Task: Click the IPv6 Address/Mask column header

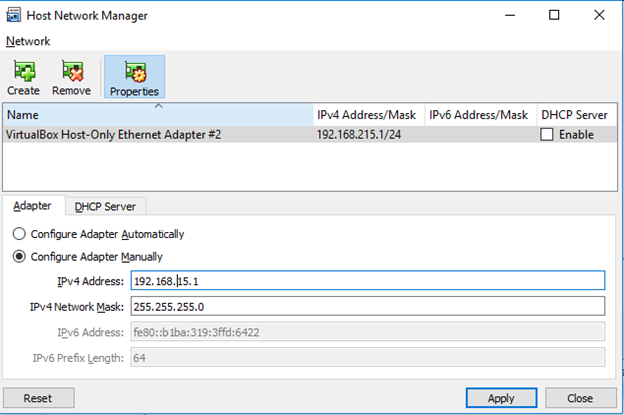Action: (x=479, y=115)
